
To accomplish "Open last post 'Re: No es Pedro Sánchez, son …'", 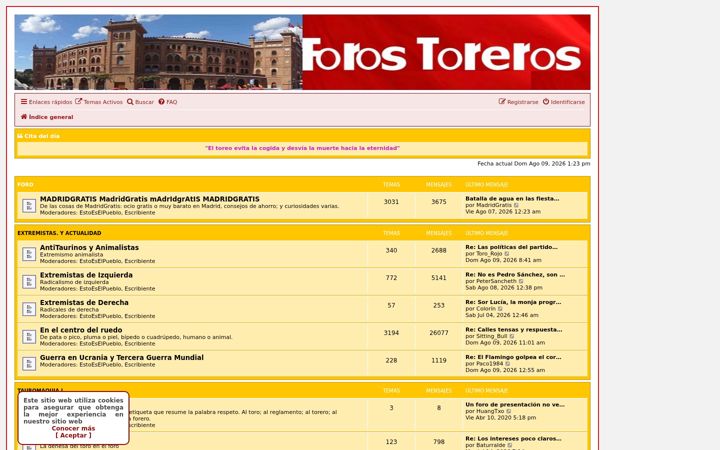I will [x=515, y=275].
